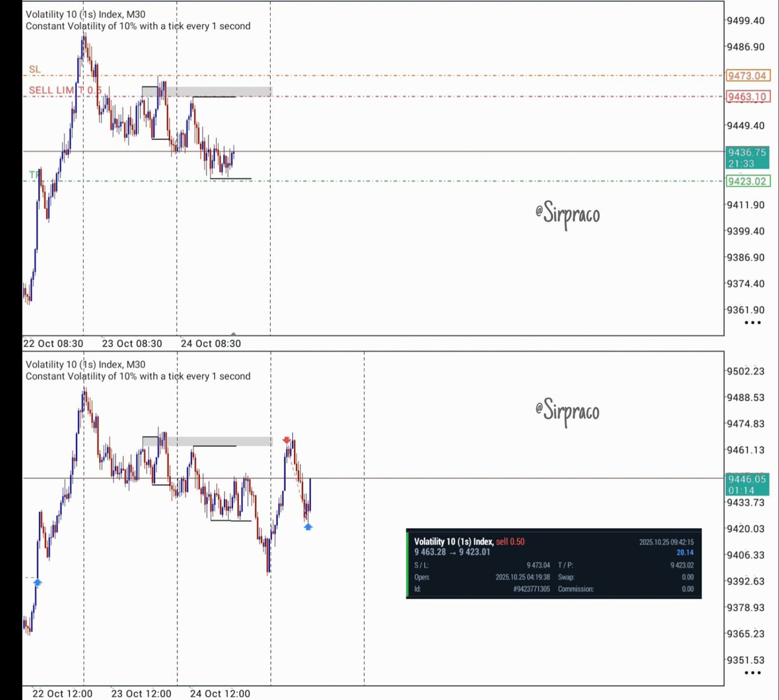779x700 pixels.
Task: Select grey supply zone rectangle in top chart
Action: 206,91
